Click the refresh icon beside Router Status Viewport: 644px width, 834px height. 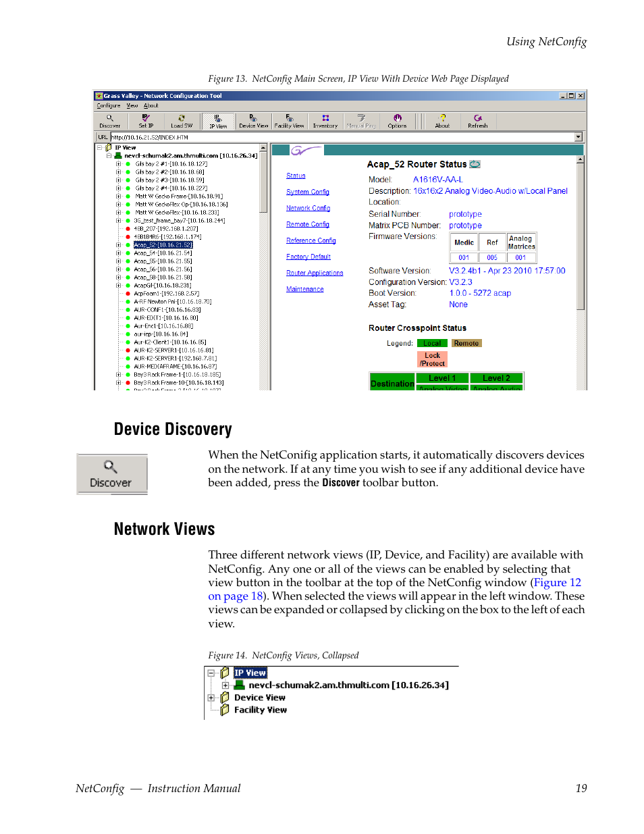click(x=475, y=164)
